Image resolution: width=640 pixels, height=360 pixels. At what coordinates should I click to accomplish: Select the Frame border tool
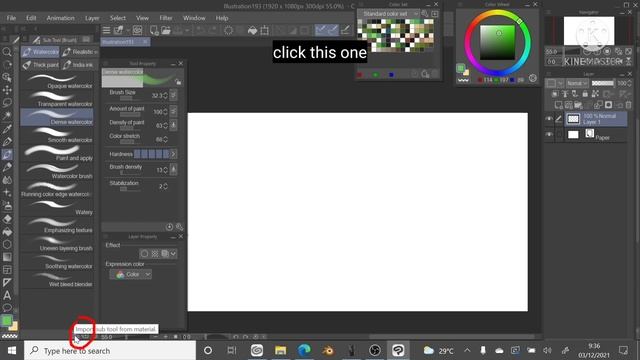tap(7, 270)
